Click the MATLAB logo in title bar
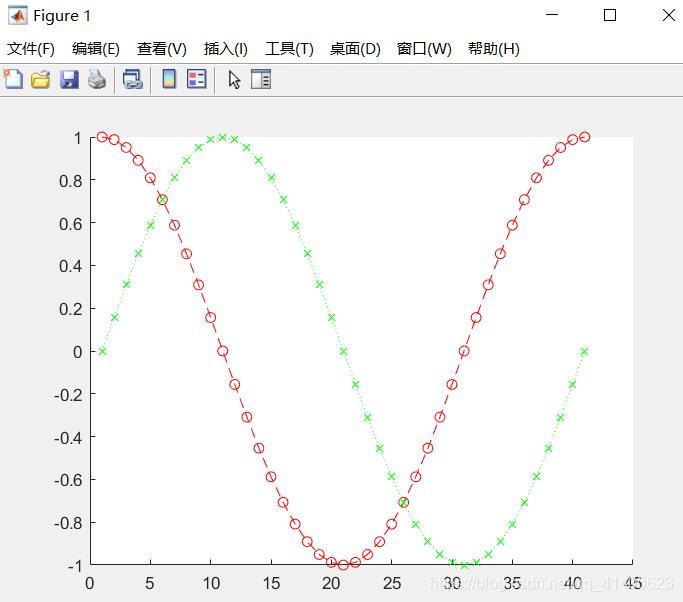 coord(17,16)
